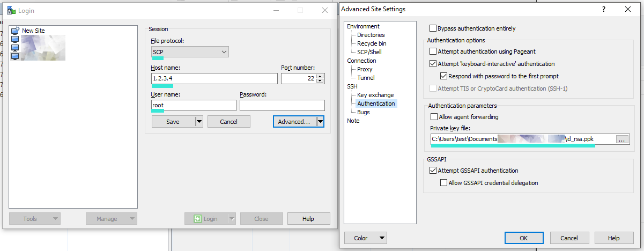Open the Manage dropdown button
This screenshot has width=644, height=251.
tap(112, 219)
